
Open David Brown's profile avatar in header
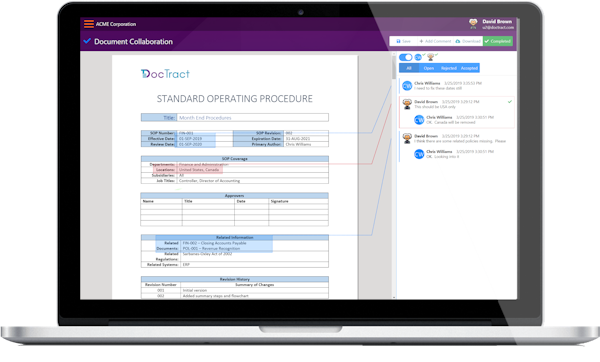click(x=473, y=23)
